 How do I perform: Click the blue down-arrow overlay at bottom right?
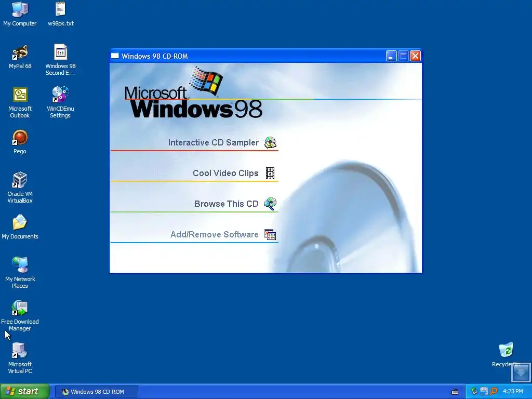[x=521, y=373]
